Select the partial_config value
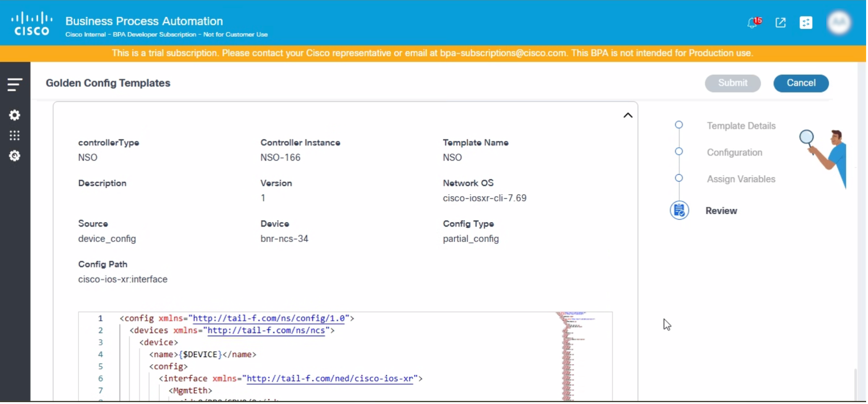868x404 pixels. pyautogui.click(x=471, y=239)
